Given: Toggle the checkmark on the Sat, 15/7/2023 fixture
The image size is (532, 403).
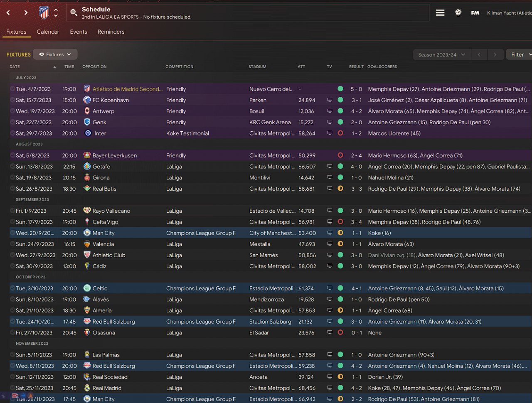Looking at the screenshot, I should (x=12, y=100).
